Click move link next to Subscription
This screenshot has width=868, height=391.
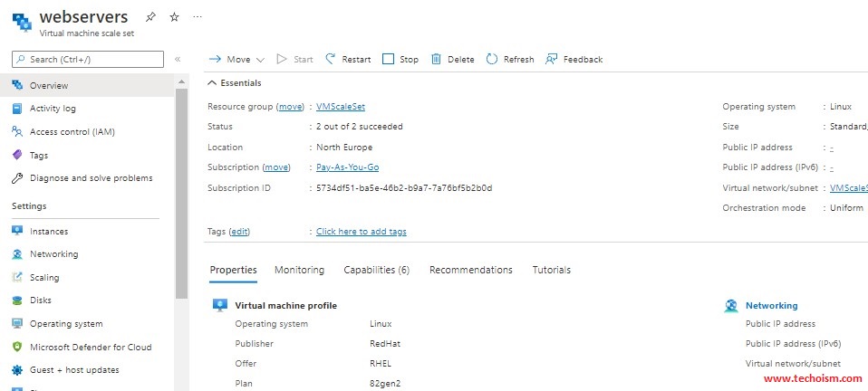[x=276, y=167]
